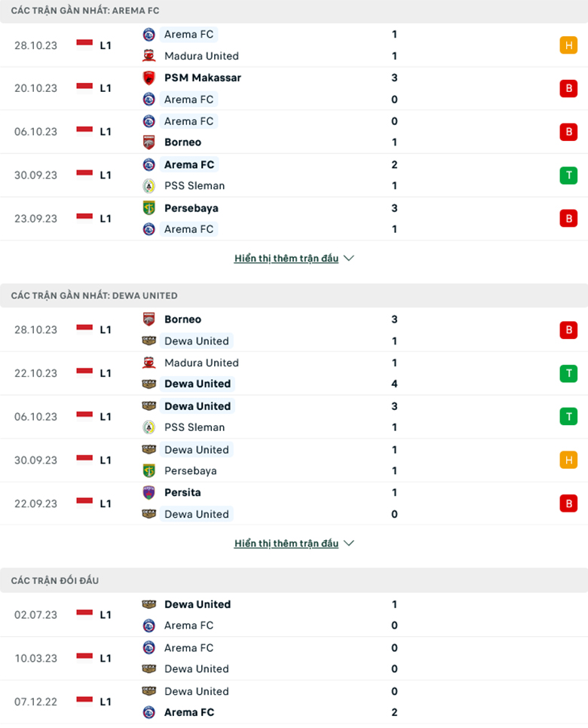The width and height of the screenshot is (588, 728).
Task: Select the Dewa United club crest
Action: coord(149,341)
